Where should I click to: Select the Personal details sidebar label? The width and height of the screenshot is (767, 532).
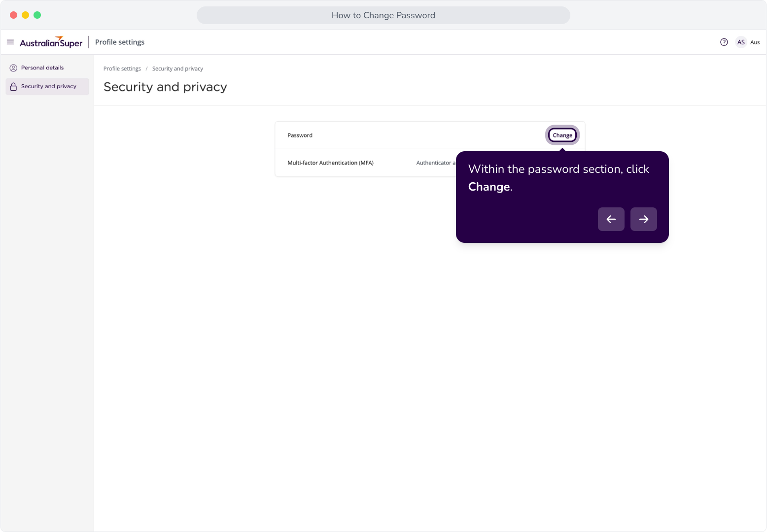click(x=42, y=68)
